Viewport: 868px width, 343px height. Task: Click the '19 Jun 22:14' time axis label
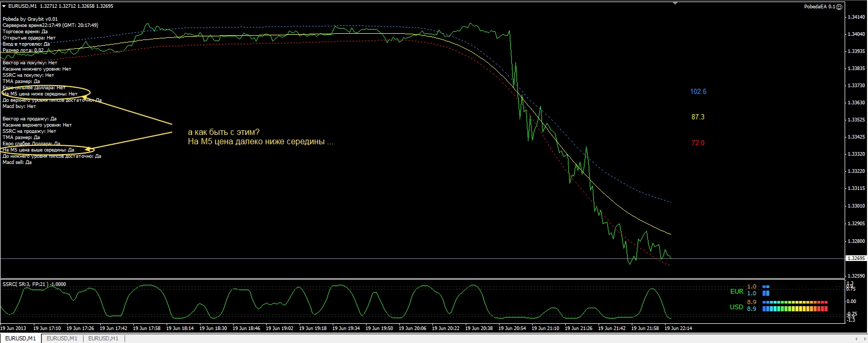(679, 328)
